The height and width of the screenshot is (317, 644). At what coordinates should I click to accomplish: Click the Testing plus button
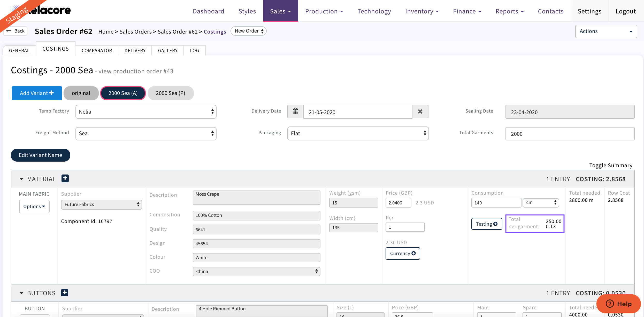point(487,224)
